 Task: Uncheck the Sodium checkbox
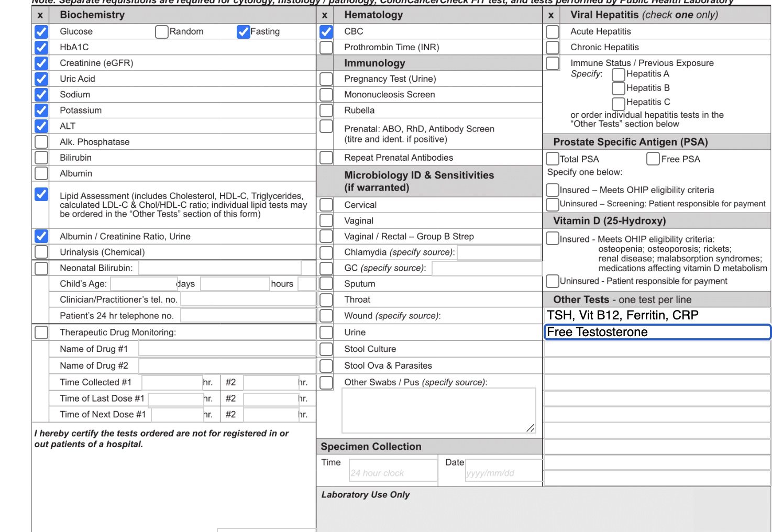pyautogui.click(x=41, y=95)
